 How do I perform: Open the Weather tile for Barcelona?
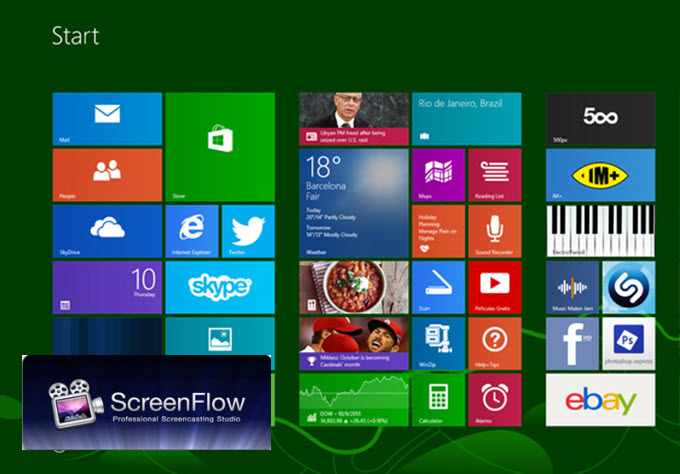point(354,203)
